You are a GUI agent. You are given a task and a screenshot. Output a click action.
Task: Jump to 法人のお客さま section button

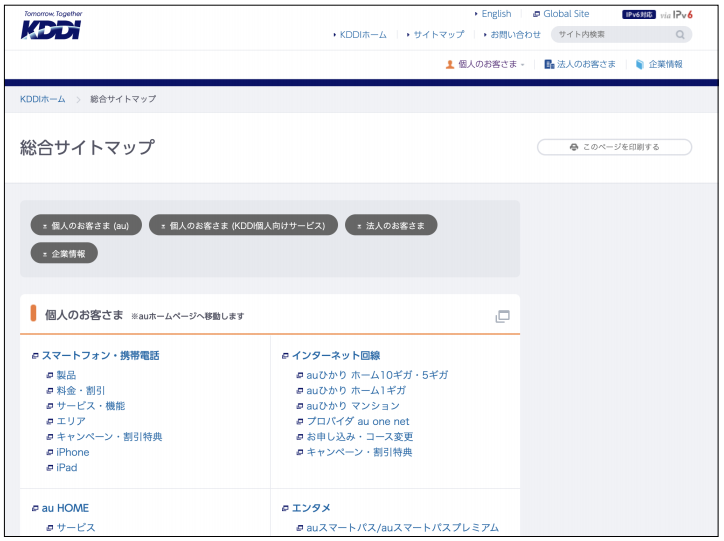(x=391, y=225)
